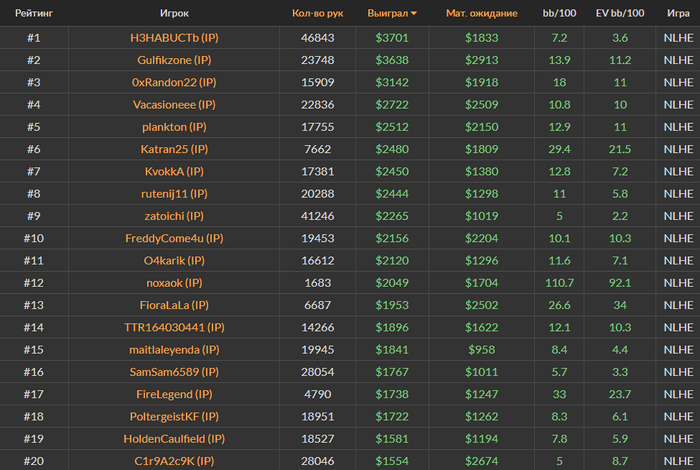Select FireLegend (IP) player link
This screenshot has height=470, width=700.
pyautogui.click(x=174, y=394)
